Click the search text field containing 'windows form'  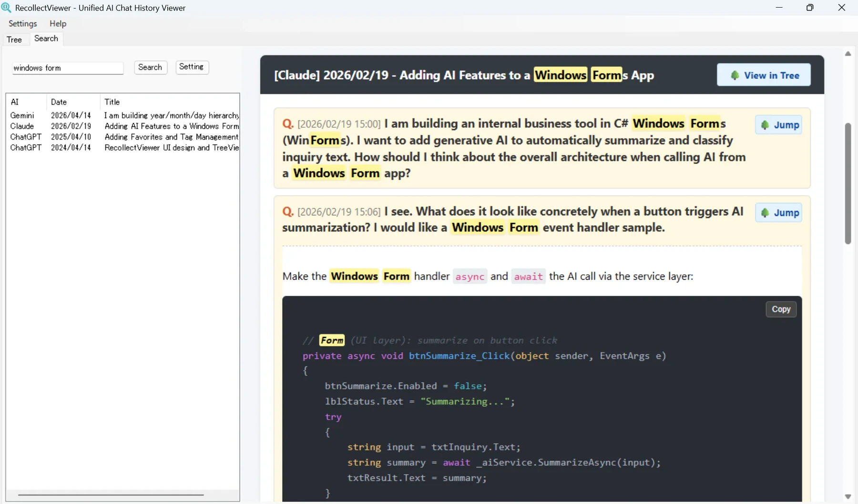tap(68, 68)
